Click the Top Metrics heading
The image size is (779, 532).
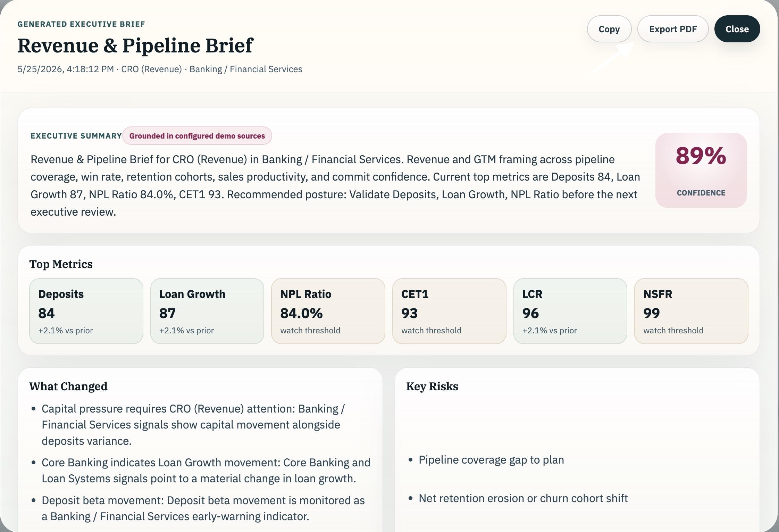click(x=61, y=264)
